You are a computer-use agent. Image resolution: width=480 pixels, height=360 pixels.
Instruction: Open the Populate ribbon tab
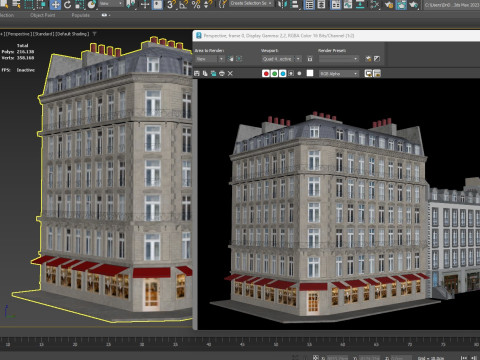point(80,15)
